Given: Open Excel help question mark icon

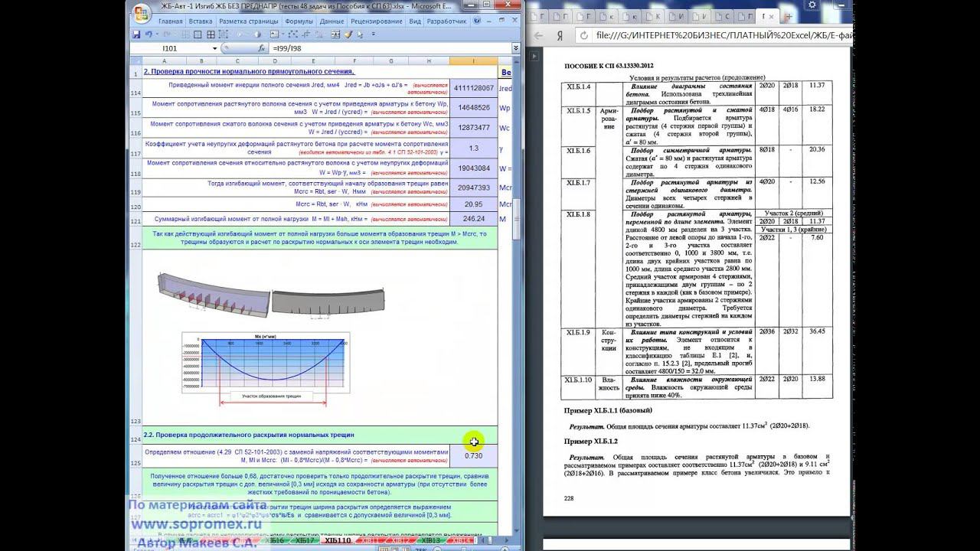Looking at the screenshot, I should click(x=476, y=21).
